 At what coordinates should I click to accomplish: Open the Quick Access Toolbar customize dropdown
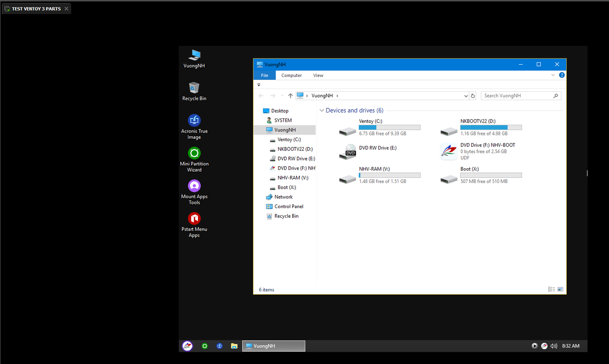pos(259,85)
